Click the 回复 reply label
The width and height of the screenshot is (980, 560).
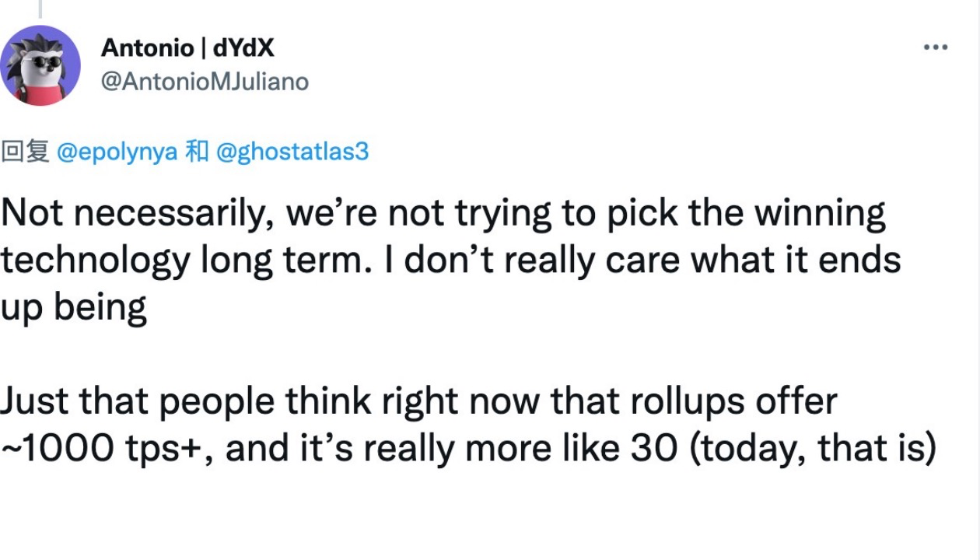25,152
